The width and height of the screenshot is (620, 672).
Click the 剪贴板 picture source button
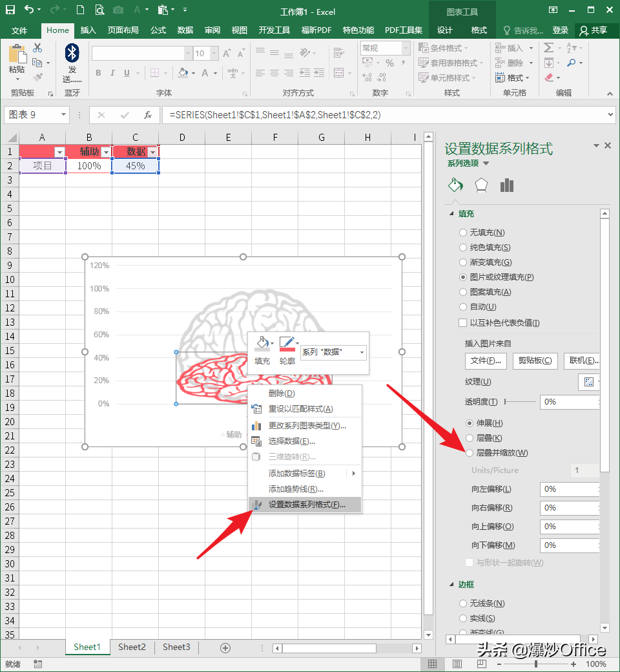coord(535,361)
